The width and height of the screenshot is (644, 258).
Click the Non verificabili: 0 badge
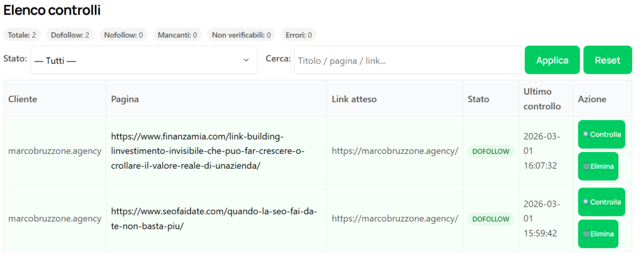tap(241, 35)
